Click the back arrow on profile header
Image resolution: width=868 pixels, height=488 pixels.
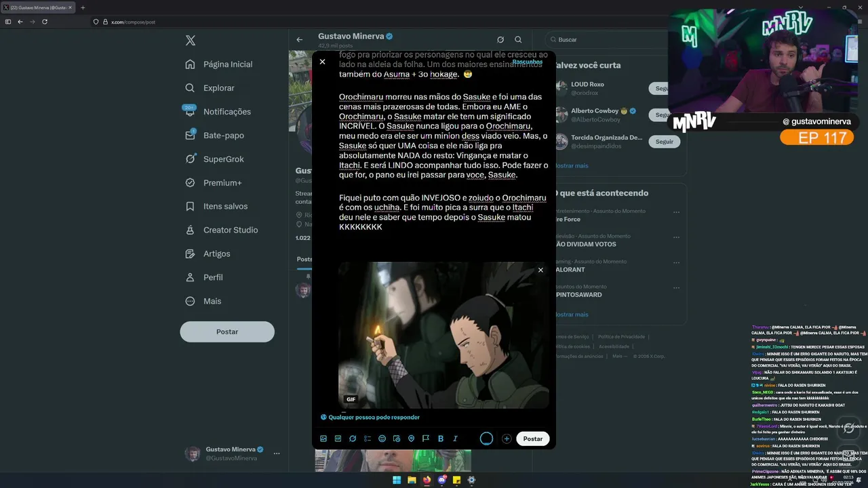tap(300, 40)
